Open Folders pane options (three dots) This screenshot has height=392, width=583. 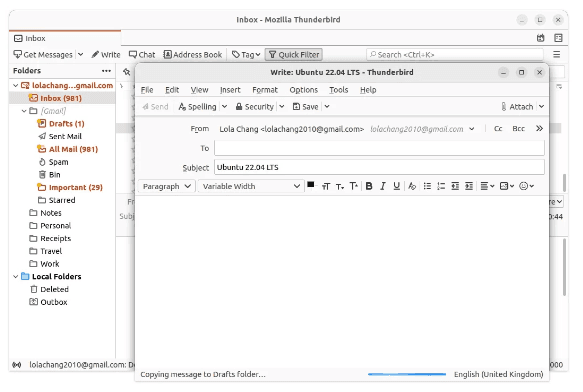coord(106,71)
